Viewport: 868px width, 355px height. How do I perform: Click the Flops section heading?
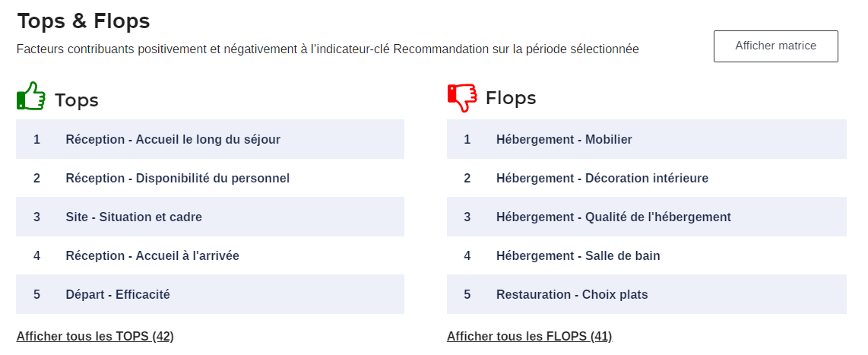[511, 98]
